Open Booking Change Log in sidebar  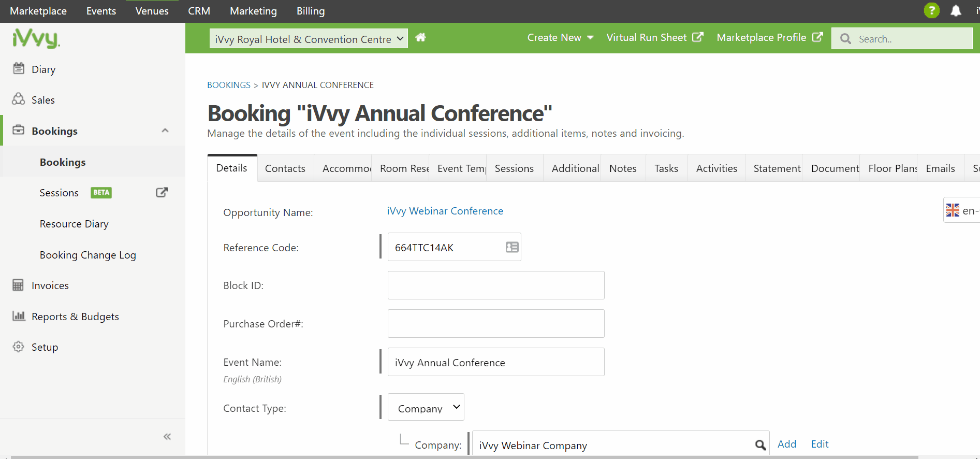pos(88,255)
